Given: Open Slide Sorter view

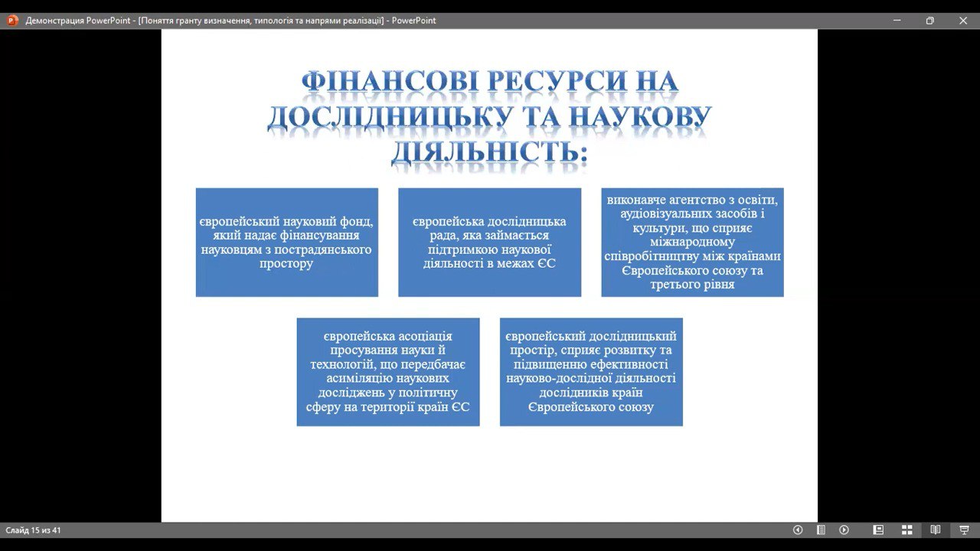Looking at the screenshot, I should [x=906, y=530].
